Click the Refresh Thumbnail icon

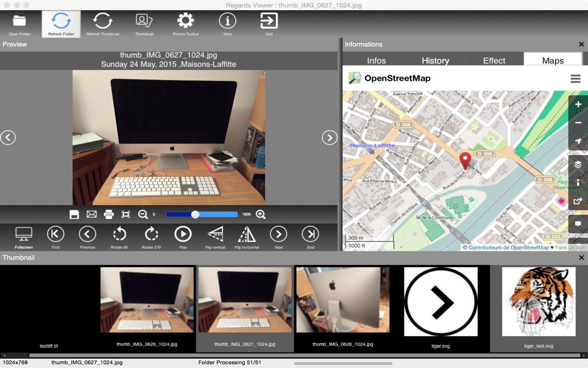[x=102, y=21]
